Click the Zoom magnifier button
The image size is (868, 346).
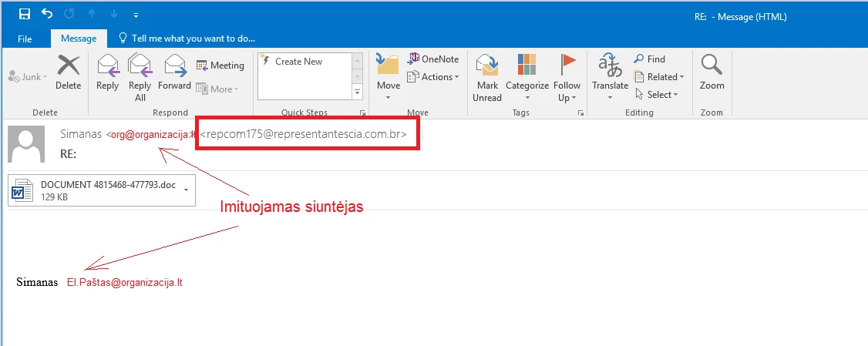click(712, 72)
